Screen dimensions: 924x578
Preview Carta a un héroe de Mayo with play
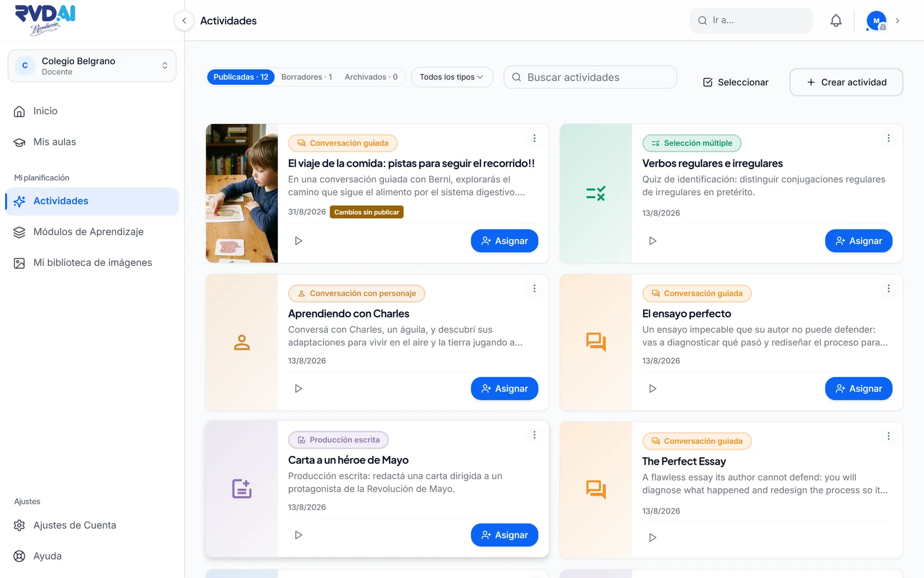pos(299,535)
